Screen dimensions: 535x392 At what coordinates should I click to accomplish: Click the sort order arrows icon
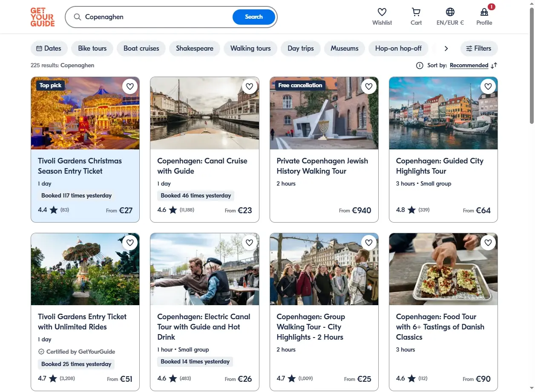[x=494, y=66]
